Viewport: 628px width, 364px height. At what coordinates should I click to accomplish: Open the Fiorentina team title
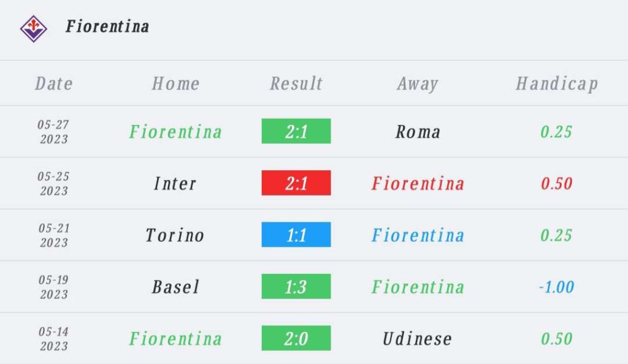[x=107, y=27]
